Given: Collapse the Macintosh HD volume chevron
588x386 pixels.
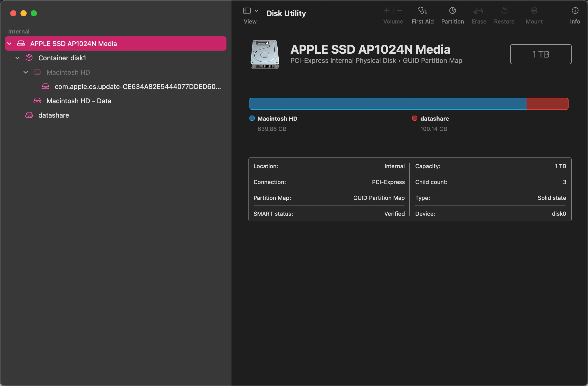Looking at the screenshot, I should [26, 72].
